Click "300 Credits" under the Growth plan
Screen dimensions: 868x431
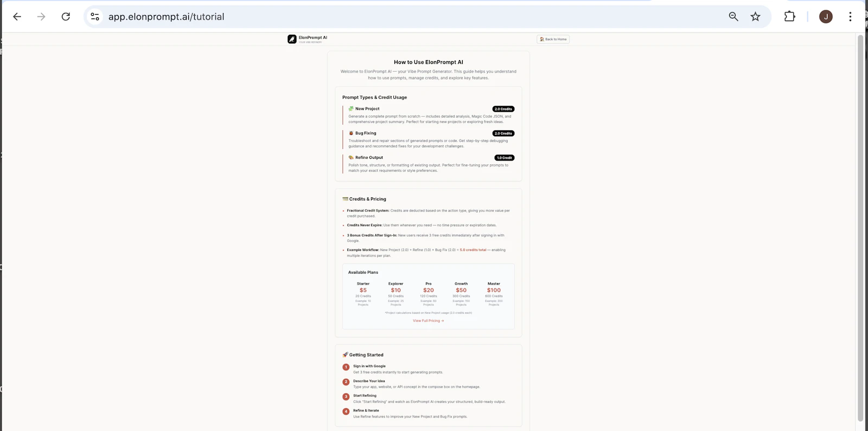click(x=461, y=296)
